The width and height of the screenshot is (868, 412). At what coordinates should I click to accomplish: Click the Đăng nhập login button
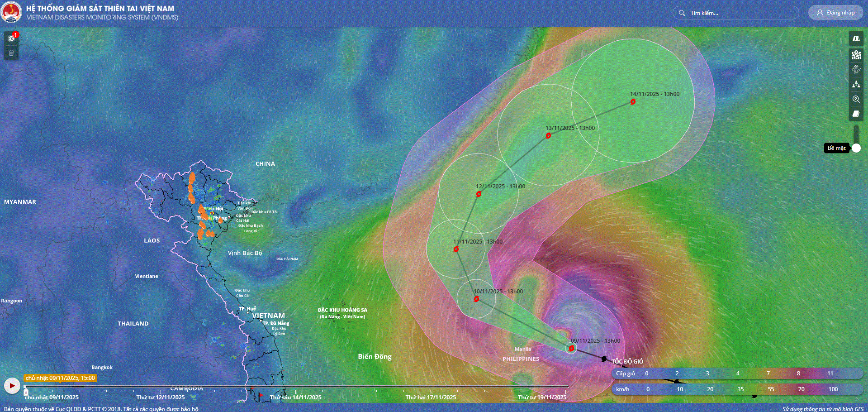click(835, 13)
